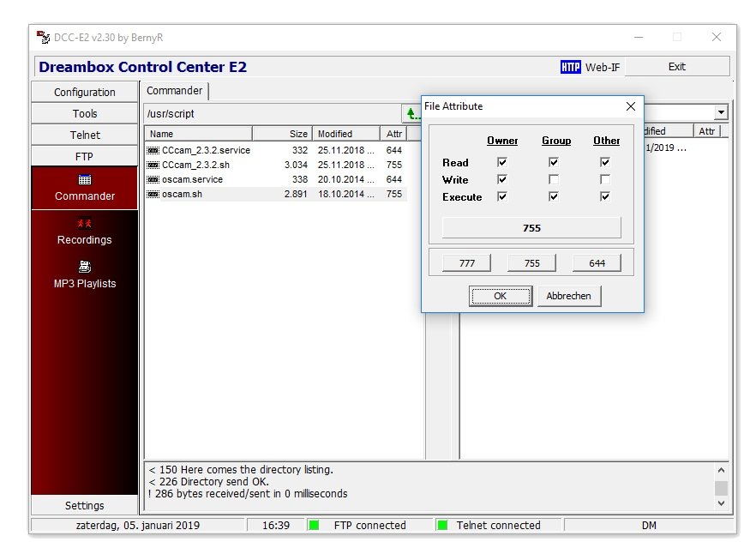Open the Tools section
Screen dimensions: 756x560
pyautogui.click(x=84, y=114)
